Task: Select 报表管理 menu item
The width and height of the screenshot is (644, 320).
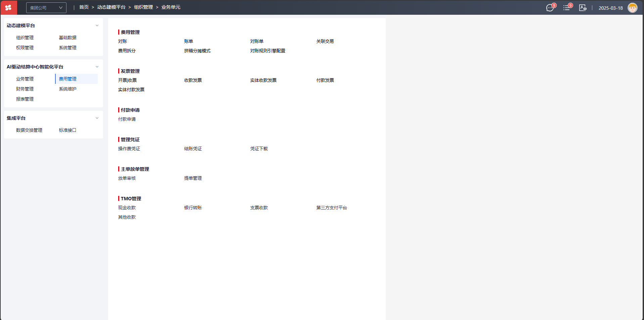Action: 25,99
